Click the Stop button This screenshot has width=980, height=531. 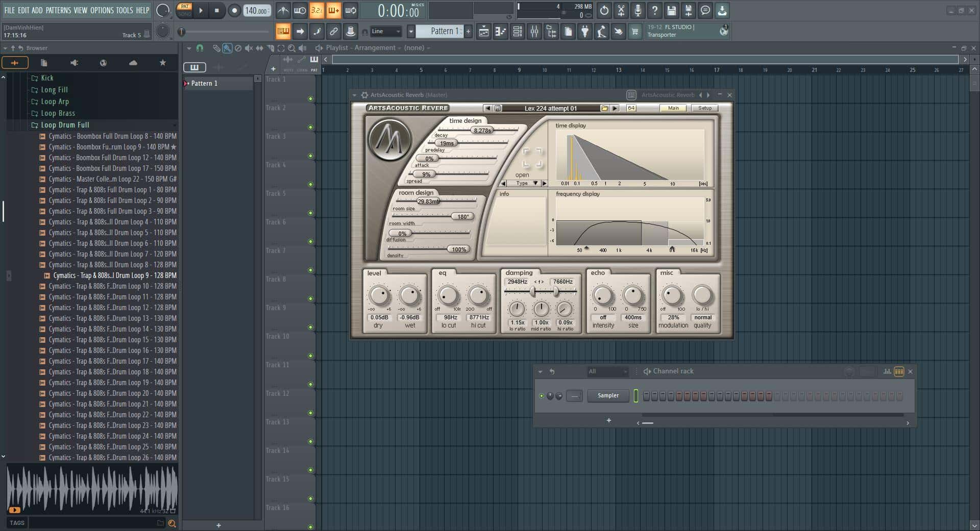[216, 10]
